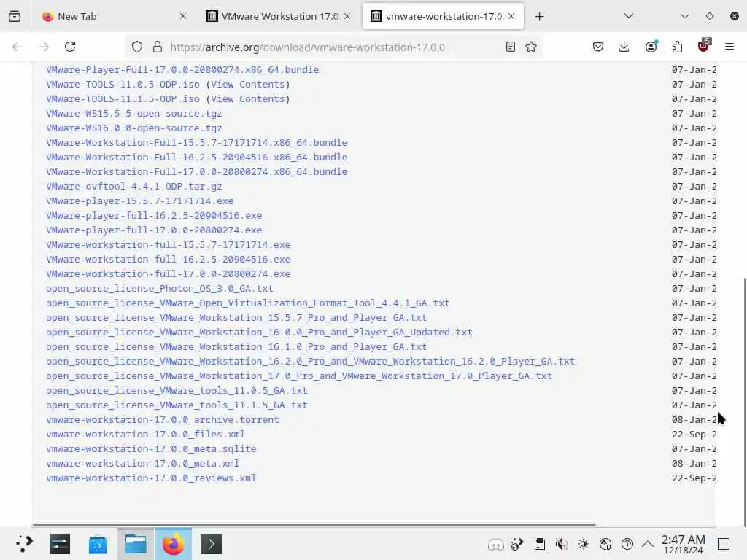This screenshot has height=560, width=747.
Task: Click the horizontal scrollbar at page bottom
Action: click(x=314, y=524)
